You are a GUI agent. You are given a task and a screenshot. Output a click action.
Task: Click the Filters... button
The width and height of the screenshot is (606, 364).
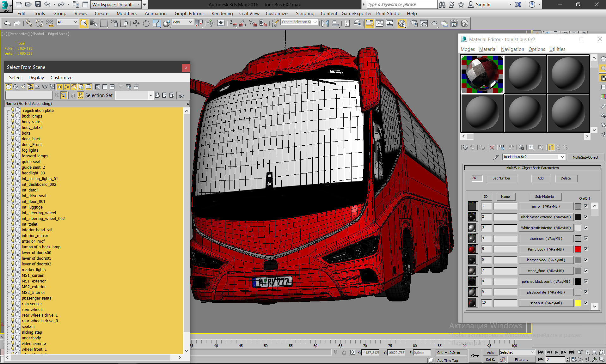(521, 360)
